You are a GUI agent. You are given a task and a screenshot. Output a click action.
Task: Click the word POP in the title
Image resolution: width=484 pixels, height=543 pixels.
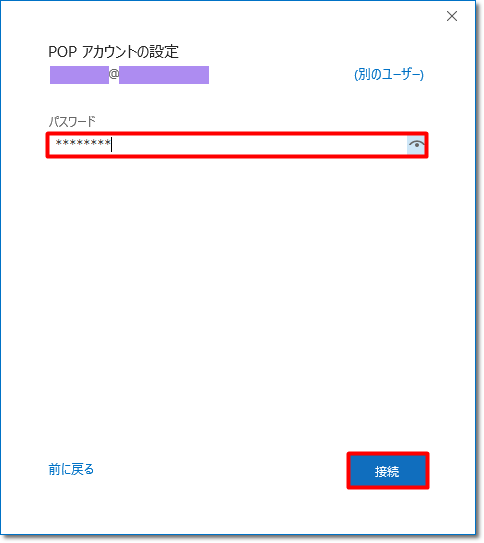[62, 52]
